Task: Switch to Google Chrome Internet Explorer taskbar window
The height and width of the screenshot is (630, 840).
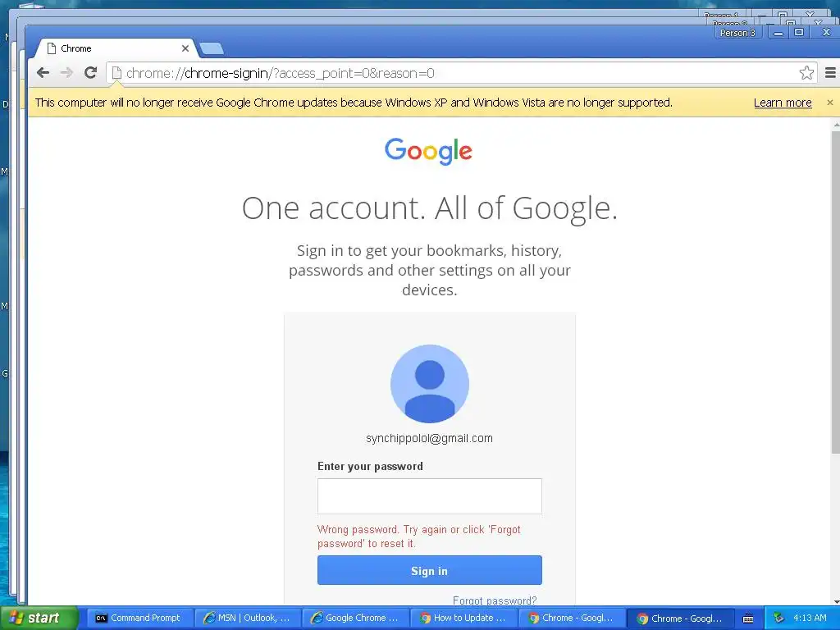Action: point(356,619)
